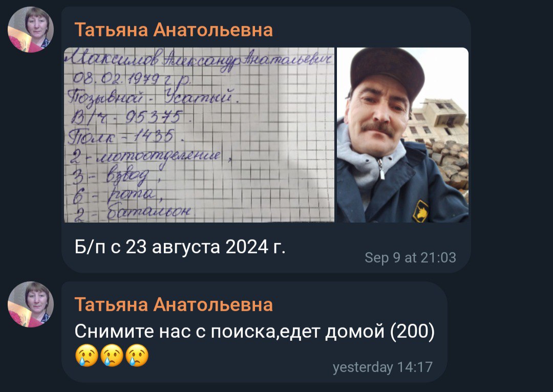Tap the '(200)' text in the second message
The height and width of the screenshot is (392, 553).
[x=412, y=332]
